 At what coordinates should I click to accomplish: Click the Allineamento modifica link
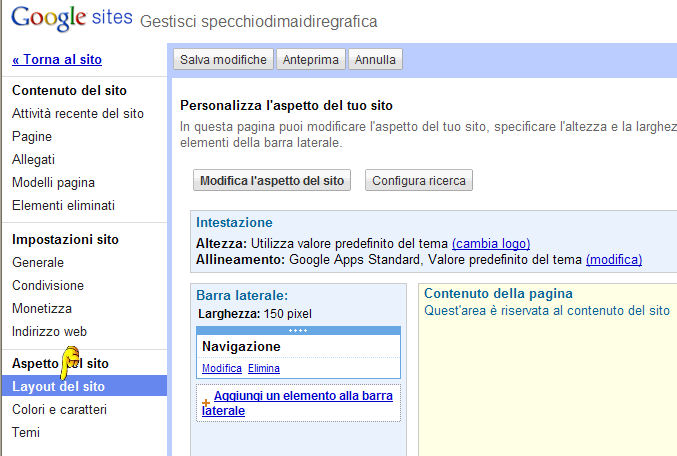click(614, 260)
